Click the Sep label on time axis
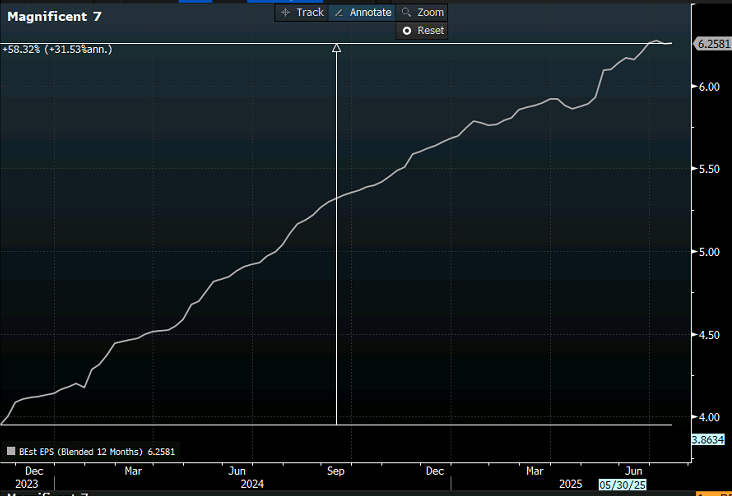Image resolution: width=732 pixels, height=496 pixels. click(x=336, y=471)
